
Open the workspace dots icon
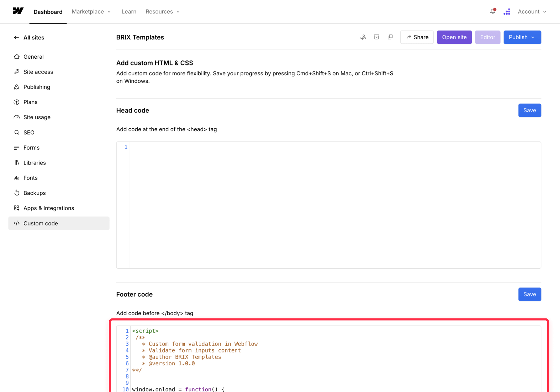click(x=507, y=12)
